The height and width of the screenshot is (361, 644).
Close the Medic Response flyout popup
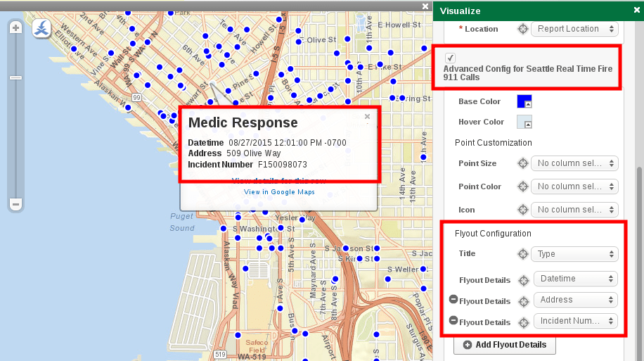pyautogui.click(x=367, y=116)
